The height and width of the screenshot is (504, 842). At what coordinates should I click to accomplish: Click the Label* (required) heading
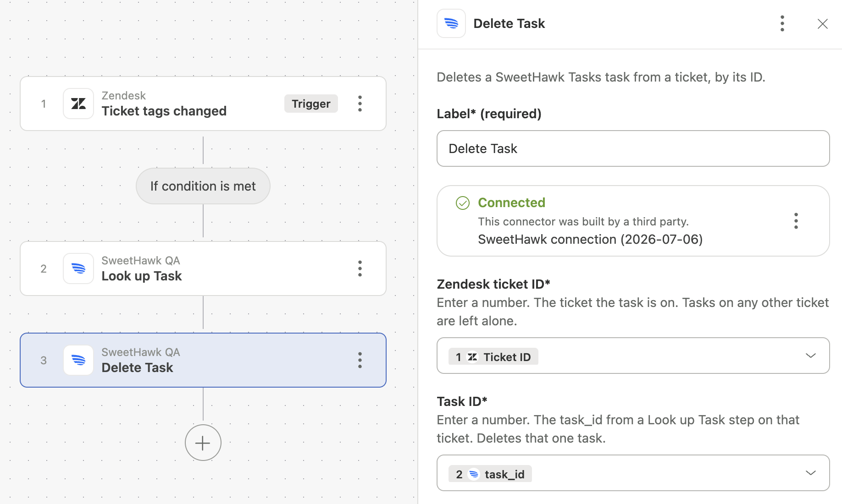(x=489, y=114)
